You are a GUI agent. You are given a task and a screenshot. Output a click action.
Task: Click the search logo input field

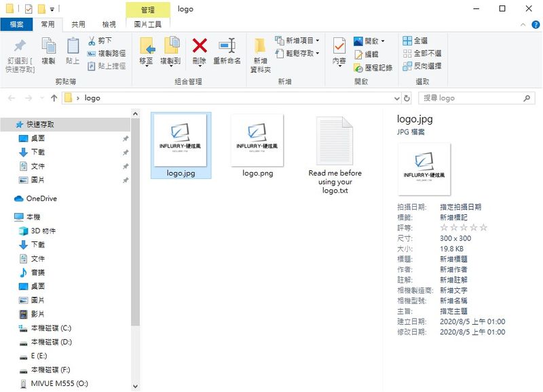pyautogui.click(x=472, y=98)
